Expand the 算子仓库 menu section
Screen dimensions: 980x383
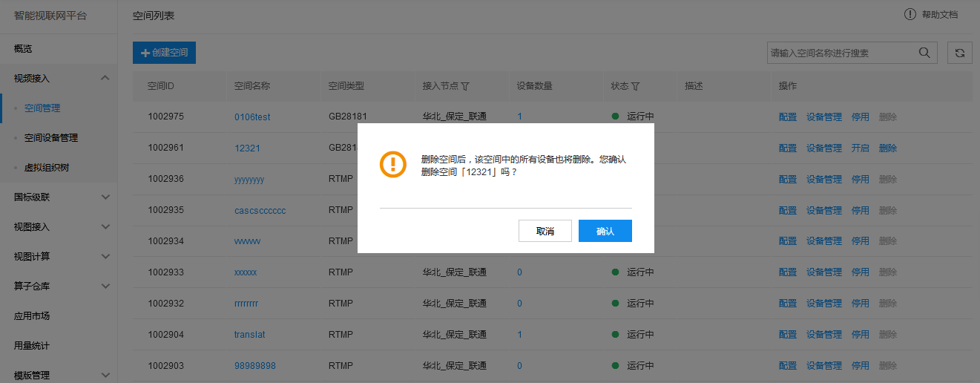coord(105,286)
